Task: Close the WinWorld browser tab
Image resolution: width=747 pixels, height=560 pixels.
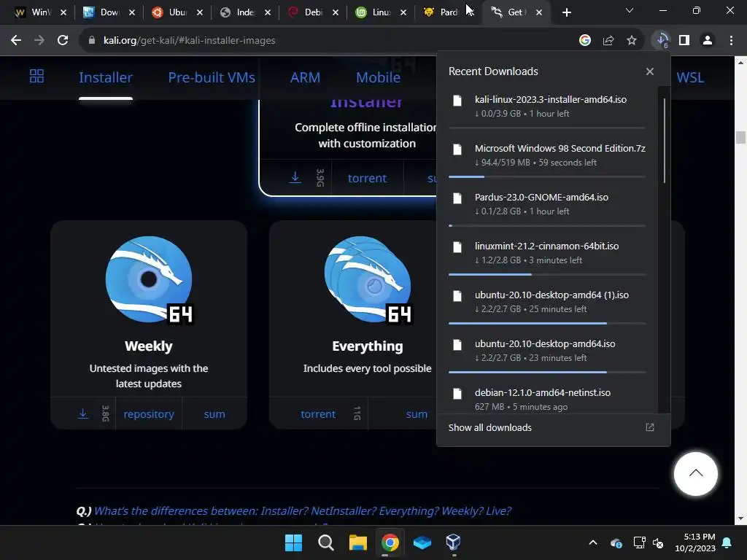Action: [63, 12]
